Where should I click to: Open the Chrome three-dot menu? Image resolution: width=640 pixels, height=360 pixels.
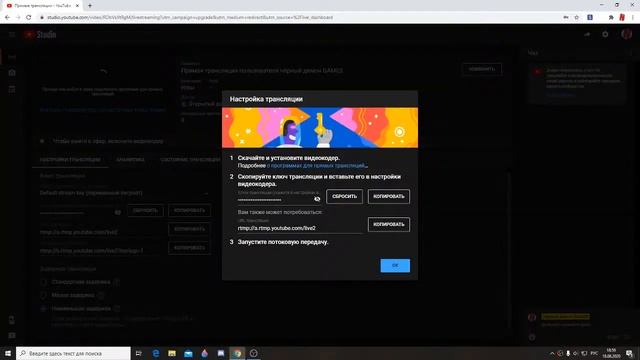(x=633, y=18)
